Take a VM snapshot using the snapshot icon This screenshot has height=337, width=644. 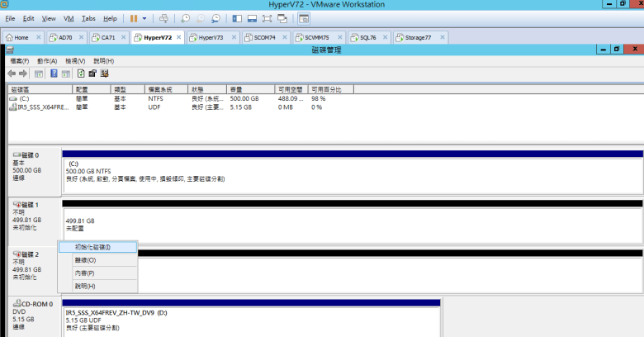(x=186, y=18)
